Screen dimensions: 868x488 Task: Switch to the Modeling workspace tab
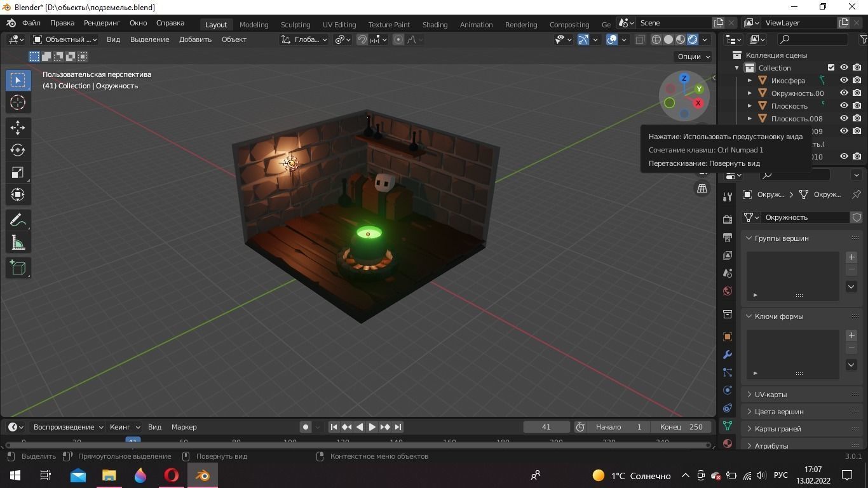coord(254,24)
